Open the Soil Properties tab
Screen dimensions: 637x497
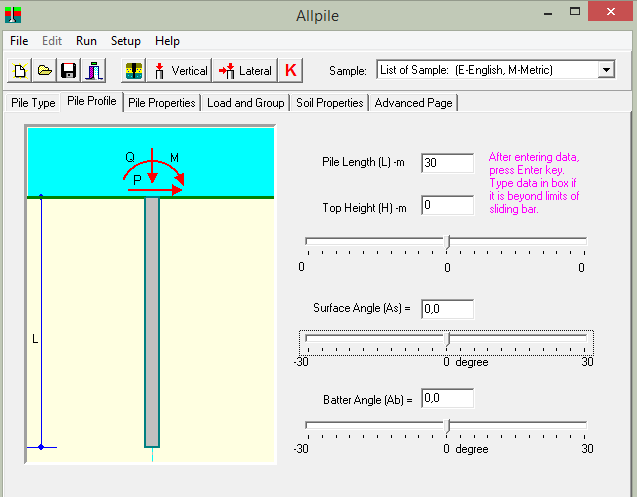click(x=329, y=103)
